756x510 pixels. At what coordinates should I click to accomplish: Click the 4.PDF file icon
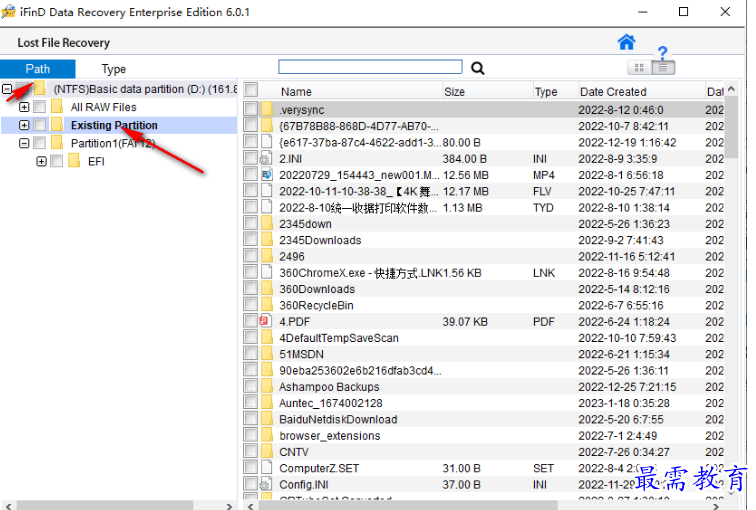(265, 321)
